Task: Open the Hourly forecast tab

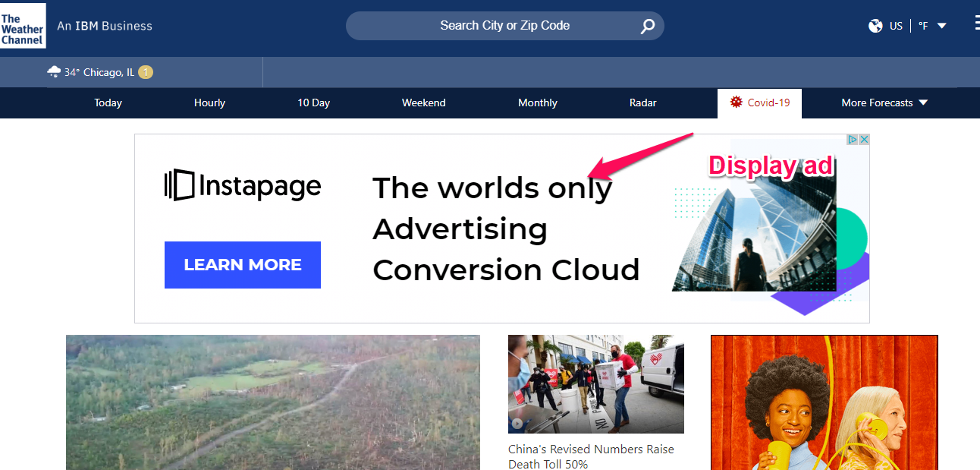Action: [209, 103]
